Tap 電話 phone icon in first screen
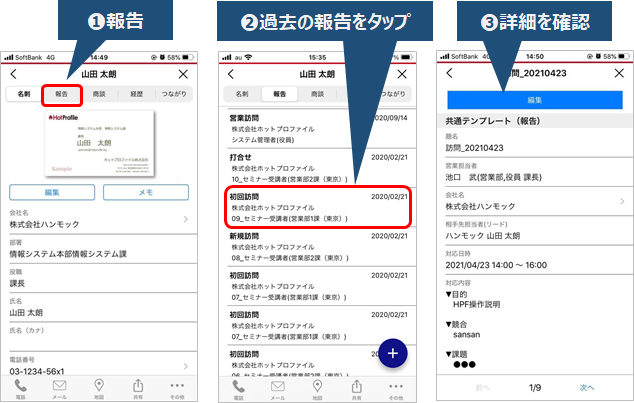This screenshot has width=634, height=403. click(x=21, y=389)
